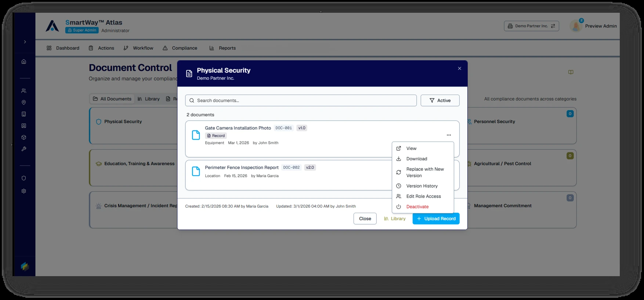Choose Version History from the context menu

click(423, 186)
